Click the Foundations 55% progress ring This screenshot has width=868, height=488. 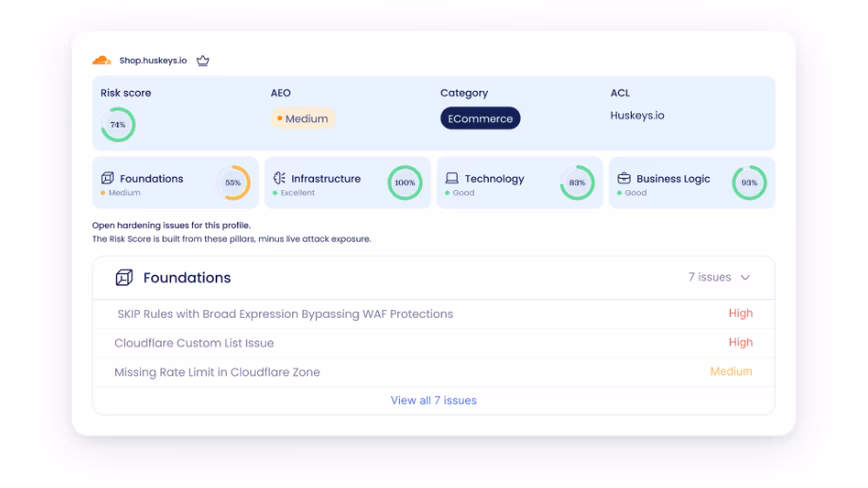point(233,183)
